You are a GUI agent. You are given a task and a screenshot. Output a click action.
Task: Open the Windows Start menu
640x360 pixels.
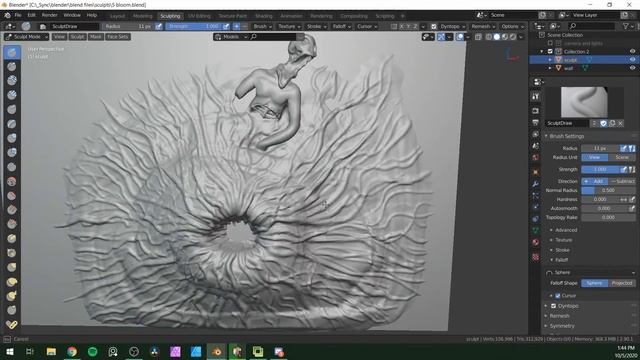(10, 351)
